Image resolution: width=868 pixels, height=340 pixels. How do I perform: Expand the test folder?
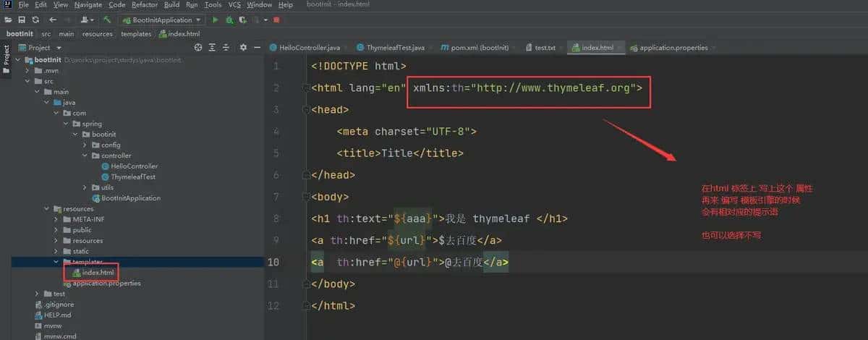point(38,294)
